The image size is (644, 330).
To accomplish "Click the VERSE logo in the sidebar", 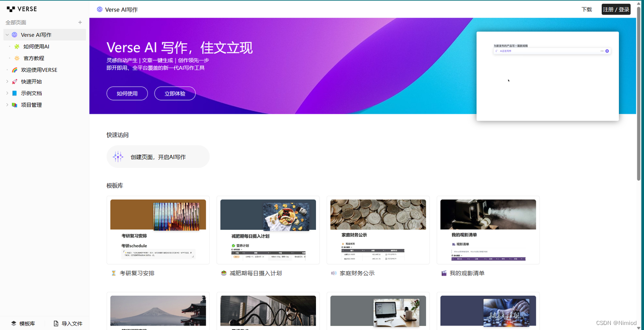I will click(x=22, y=9).
